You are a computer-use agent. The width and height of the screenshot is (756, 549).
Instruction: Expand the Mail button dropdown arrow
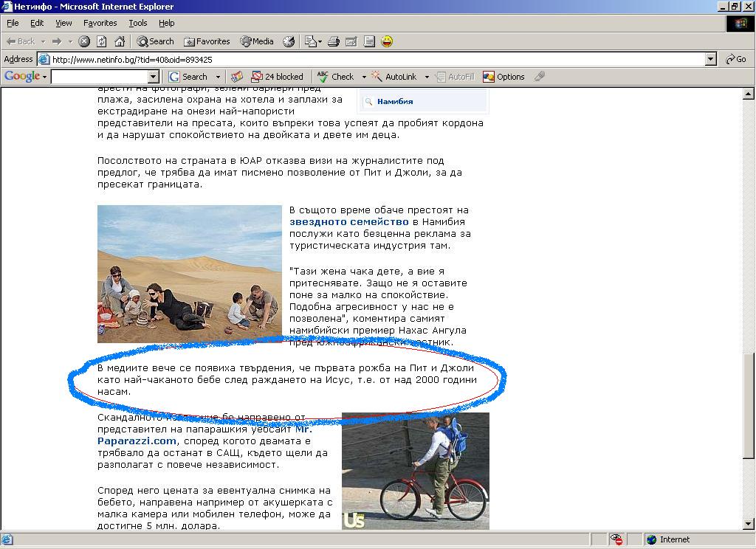coord(320,41)
